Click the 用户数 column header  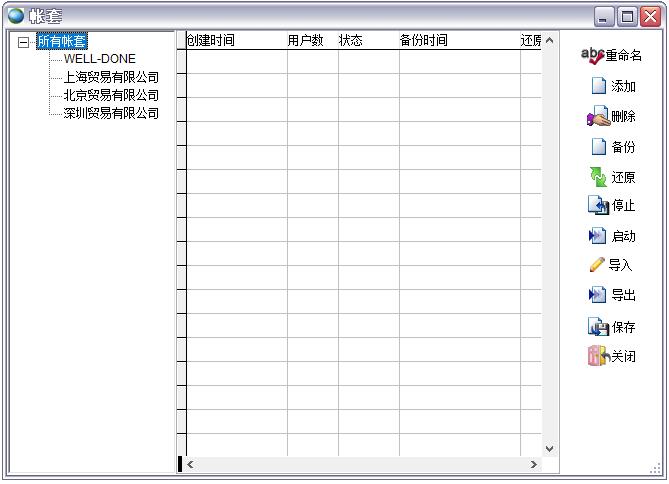click(306, 41)
